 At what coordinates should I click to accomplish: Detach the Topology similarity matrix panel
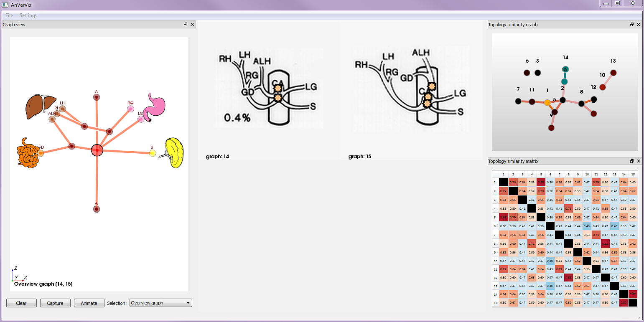point(632,161)
